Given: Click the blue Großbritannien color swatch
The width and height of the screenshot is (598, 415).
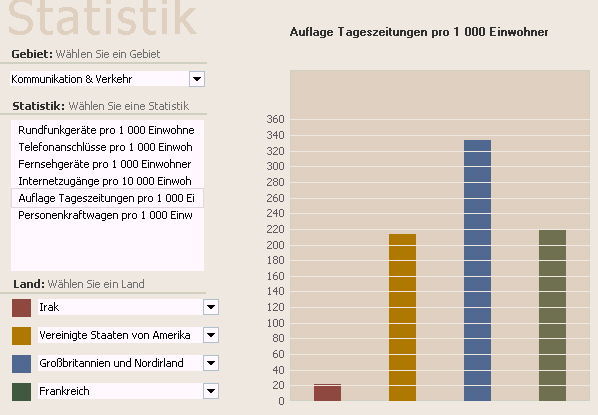Looking at the screenshot, I should click(21, 364).
